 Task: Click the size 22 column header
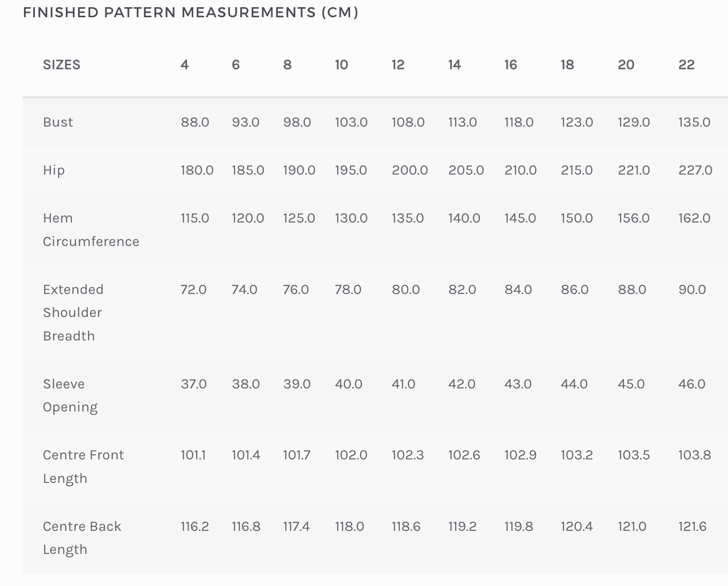tap(686, 65)
